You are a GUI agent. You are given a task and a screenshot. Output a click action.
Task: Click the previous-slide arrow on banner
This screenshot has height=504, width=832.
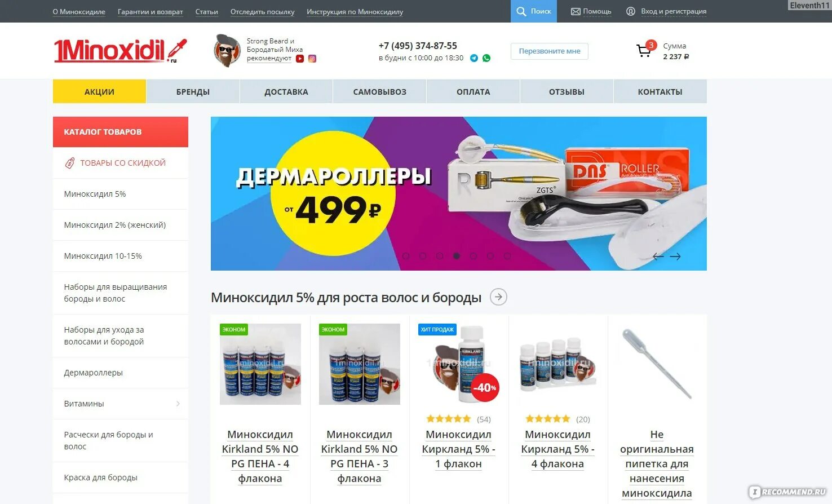658,257
